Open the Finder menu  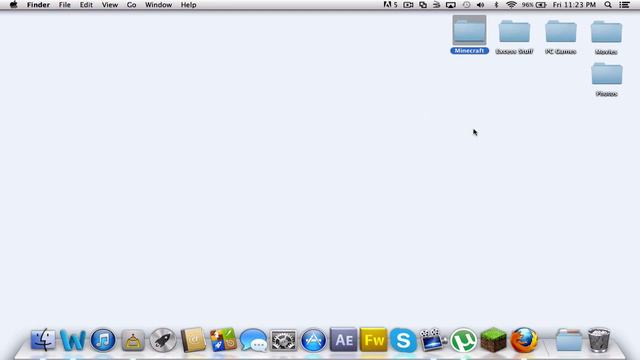38,5
